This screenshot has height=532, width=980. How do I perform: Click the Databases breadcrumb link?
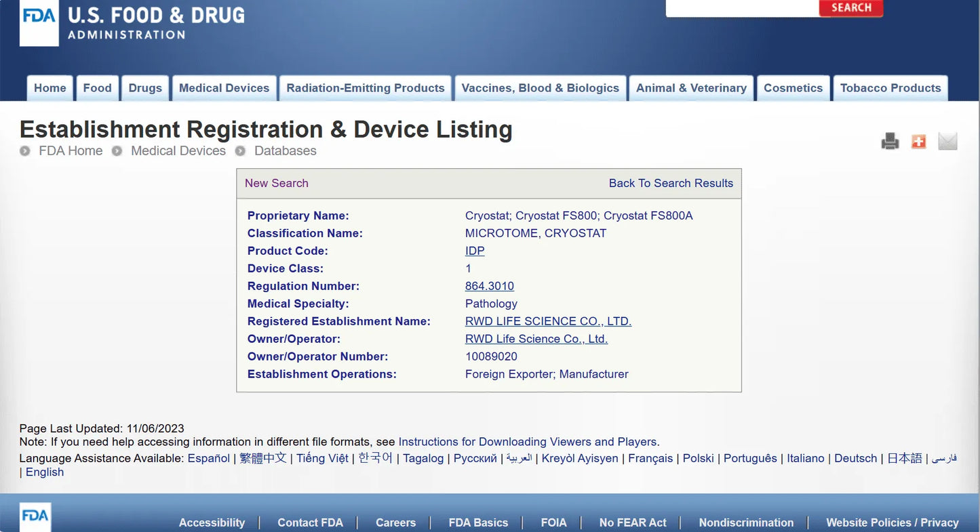(285, 150)
